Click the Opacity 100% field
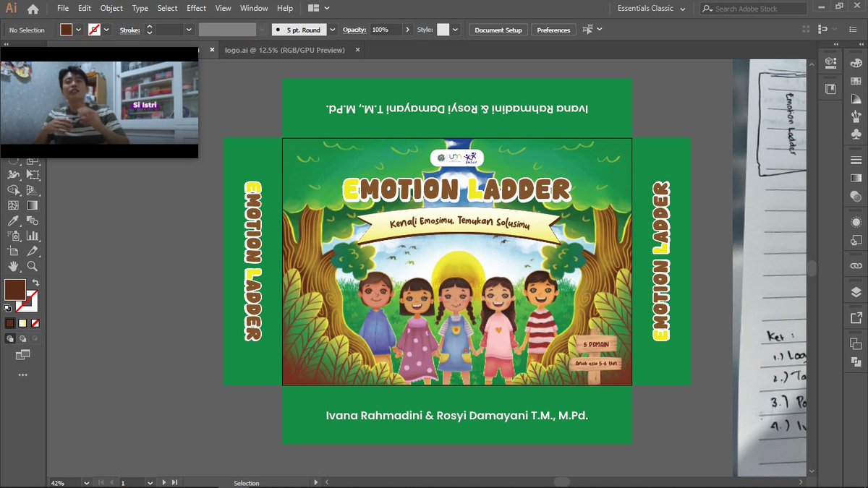Screen dimensions: 868x488 click(x=386, y=30)
